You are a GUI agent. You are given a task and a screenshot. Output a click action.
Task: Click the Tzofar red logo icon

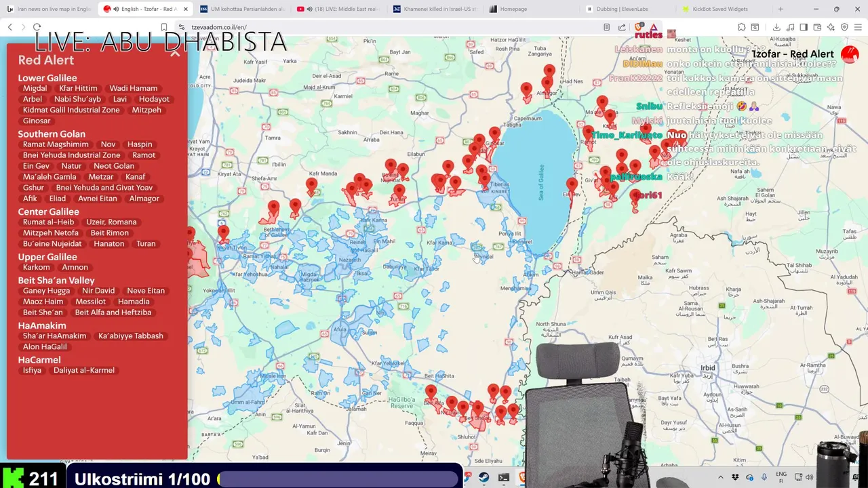pyautogui.click(x=849, y=54)
